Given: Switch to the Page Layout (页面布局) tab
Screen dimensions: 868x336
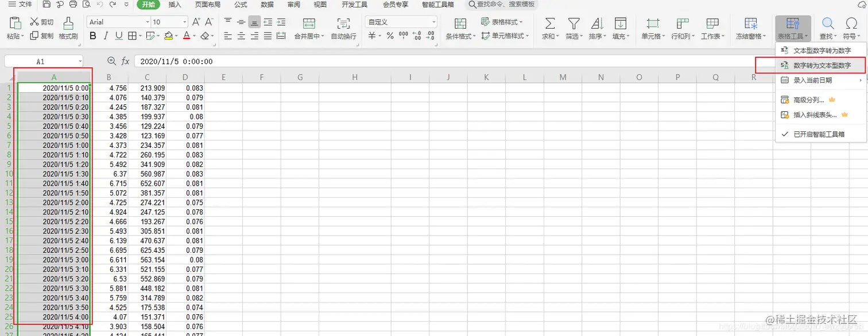Looking at the screenshot, I should 209,5.
